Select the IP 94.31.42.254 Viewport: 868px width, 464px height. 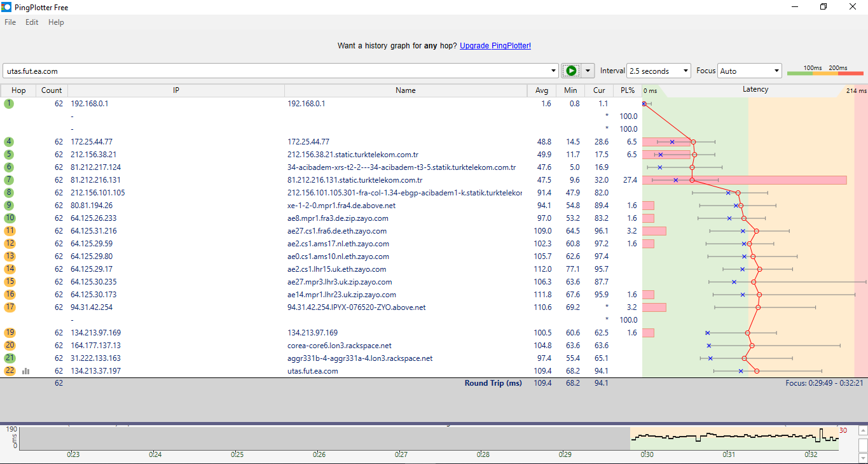pos(92,307)
